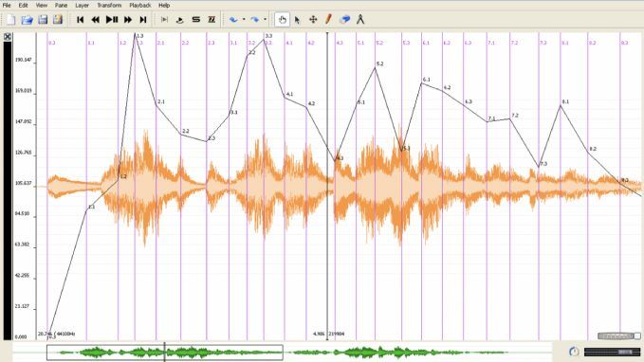Toggle Loop Playback button
Viewport: 644px width, 362px height.
coord(179,19)
